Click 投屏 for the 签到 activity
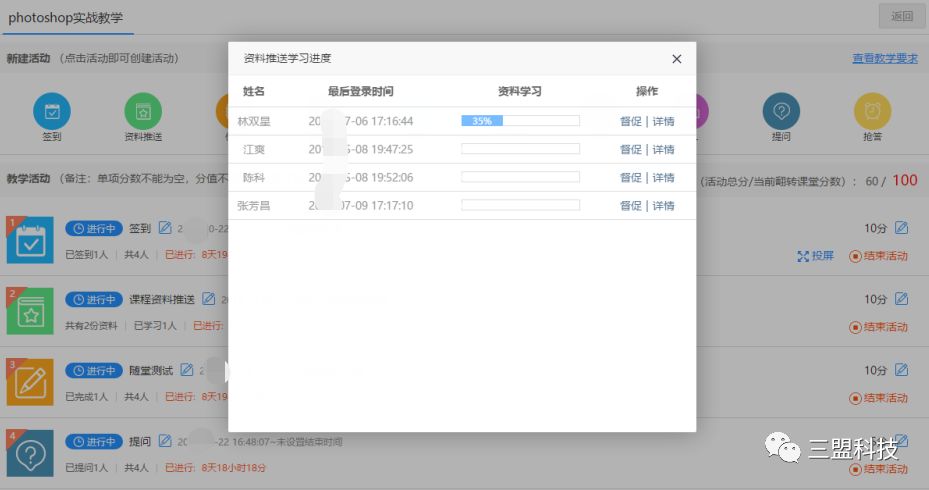Image resolution: width=929 pixels, height=490 pixels. coord(815,256)
